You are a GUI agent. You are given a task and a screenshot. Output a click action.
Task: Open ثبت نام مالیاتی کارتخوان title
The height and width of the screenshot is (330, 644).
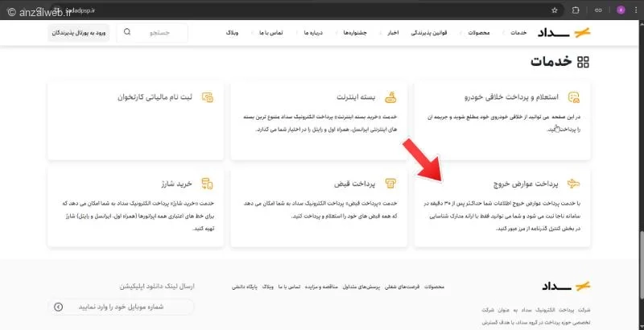click(155, 97)
